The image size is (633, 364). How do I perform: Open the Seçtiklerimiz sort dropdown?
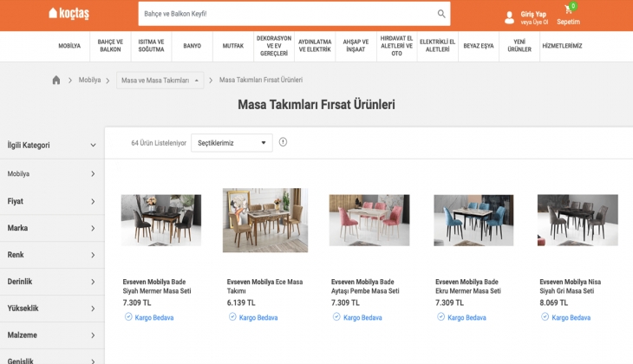click(x=232, y=143)
